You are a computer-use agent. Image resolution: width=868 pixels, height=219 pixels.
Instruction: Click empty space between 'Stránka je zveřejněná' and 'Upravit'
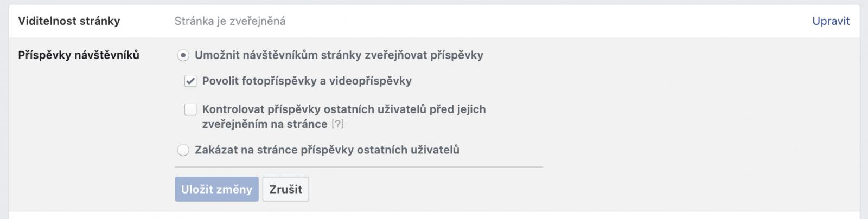542,21
